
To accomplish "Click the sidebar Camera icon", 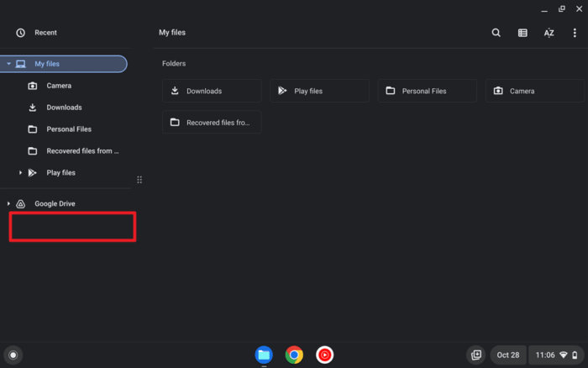I will [x=33, y=86].
